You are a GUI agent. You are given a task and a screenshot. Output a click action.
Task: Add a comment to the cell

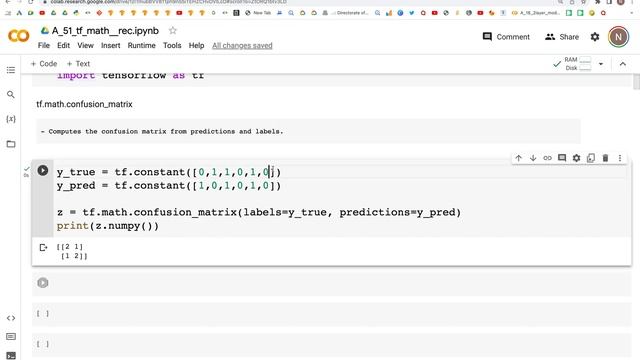(x=562, y=158)
